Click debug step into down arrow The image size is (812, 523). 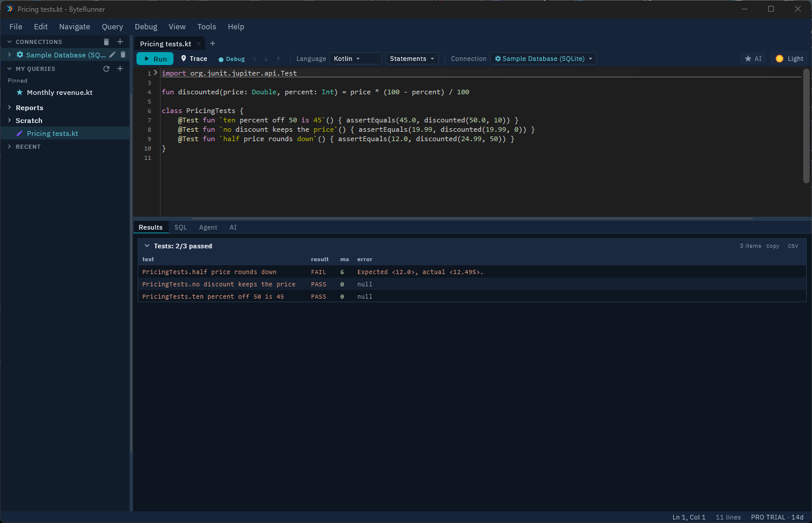tap(266, 59)
